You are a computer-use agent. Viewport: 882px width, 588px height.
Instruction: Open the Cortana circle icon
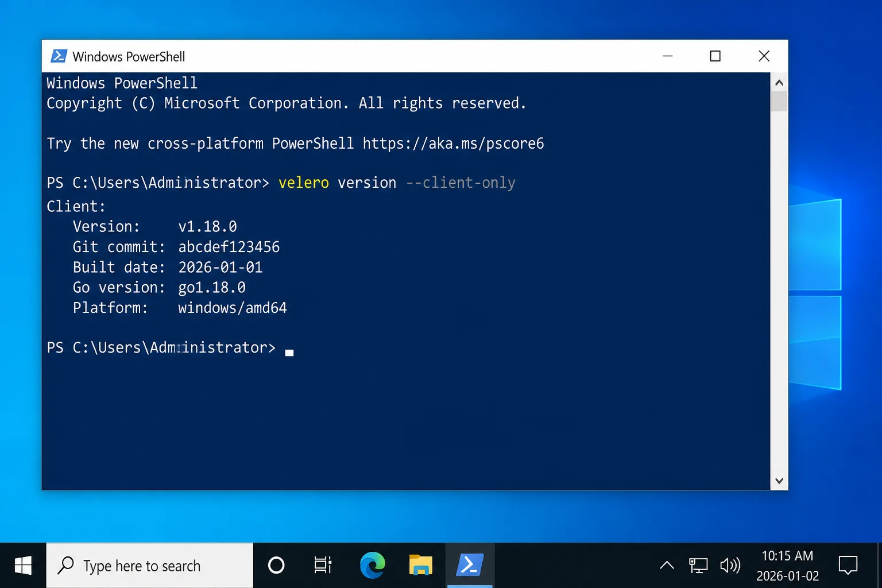click(x=276, y=566)
